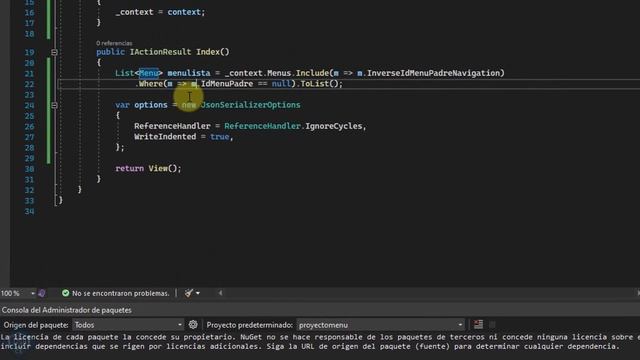Click 'IgnoreCycles' on line 26

334,126
